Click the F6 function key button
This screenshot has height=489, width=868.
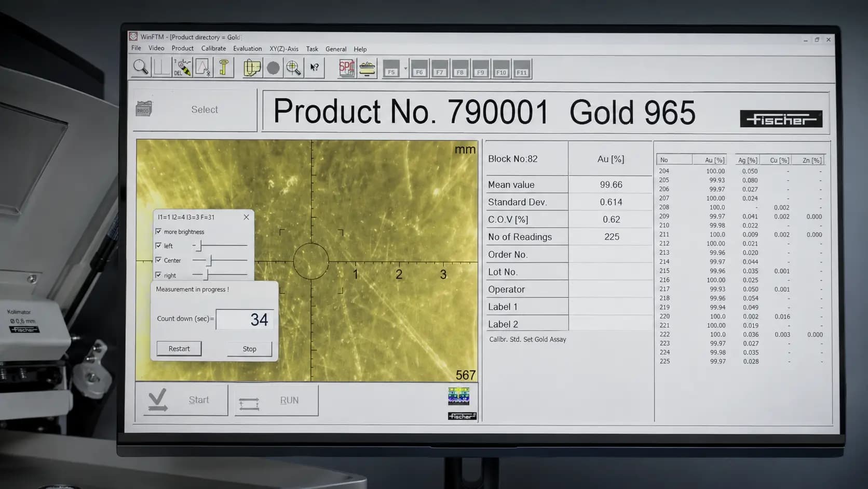click(419, 69)
